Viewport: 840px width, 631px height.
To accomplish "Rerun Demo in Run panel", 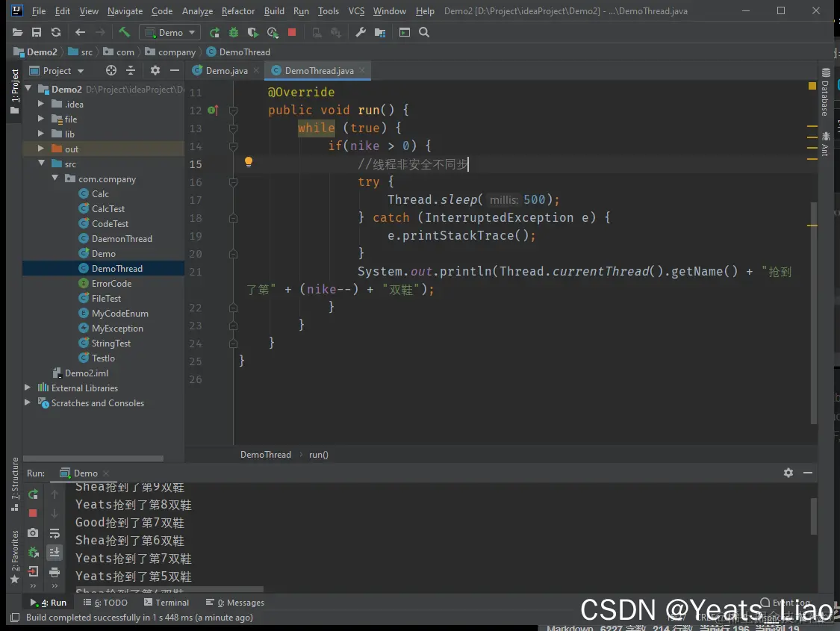I will 33,494.
